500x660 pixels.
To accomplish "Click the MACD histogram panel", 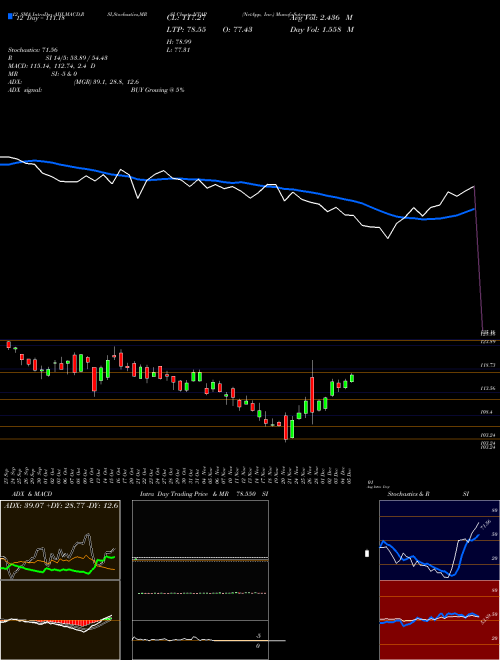I will 60,620.
